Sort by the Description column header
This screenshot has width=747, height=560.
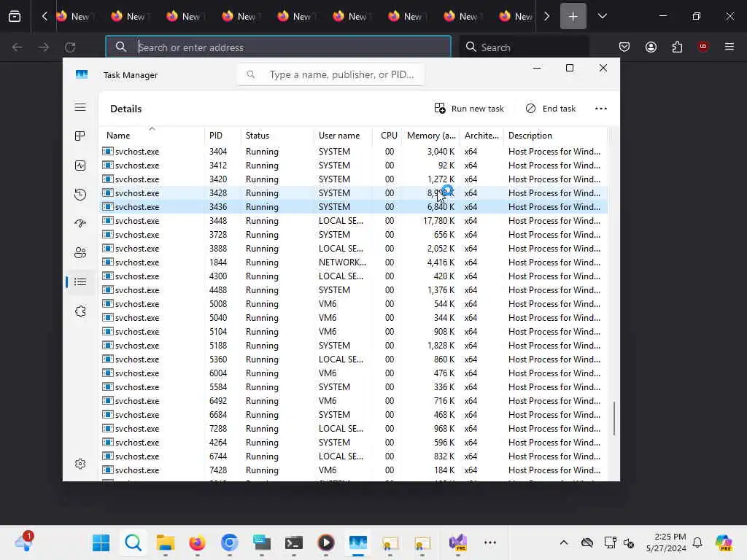click(x=555, y=135)
